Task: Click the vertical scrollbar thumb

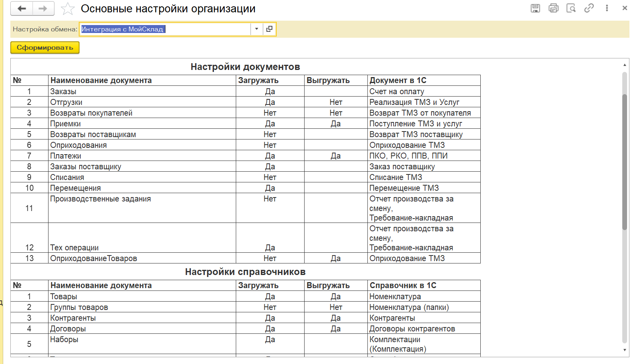Action: point(625,162)
